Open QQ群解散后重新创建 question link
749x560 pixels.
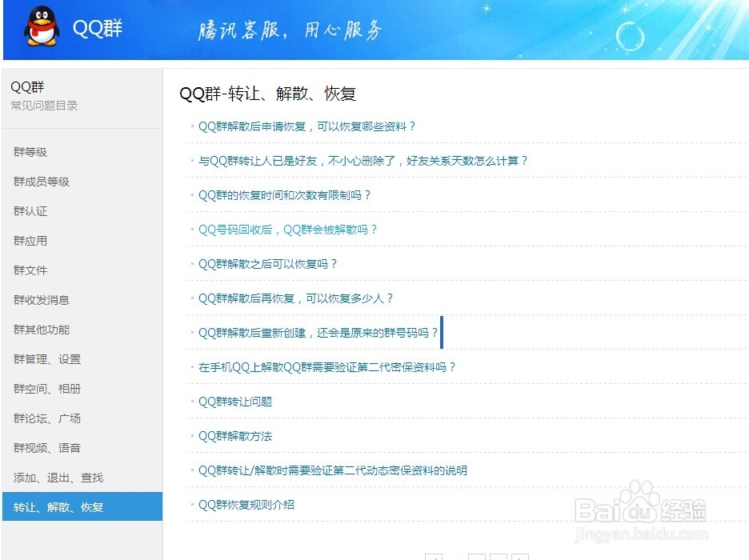pos(318,333)
